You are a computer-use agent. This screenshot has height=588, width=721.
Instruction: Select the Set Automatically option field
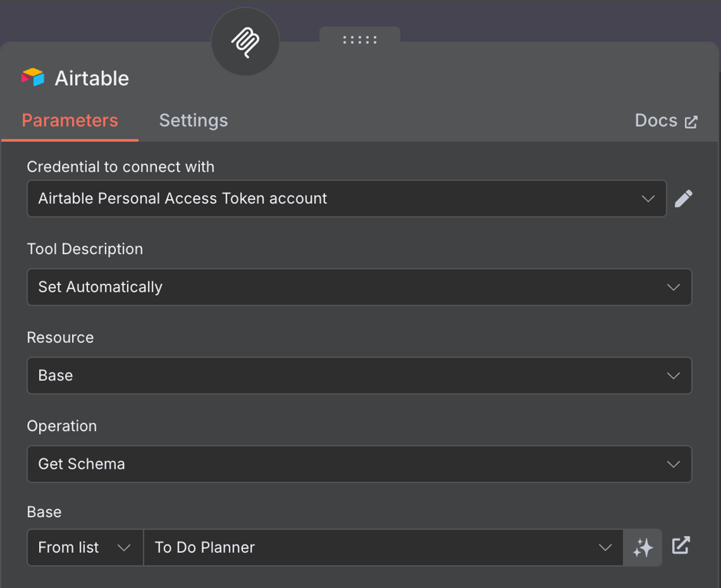tap(359, 286)
